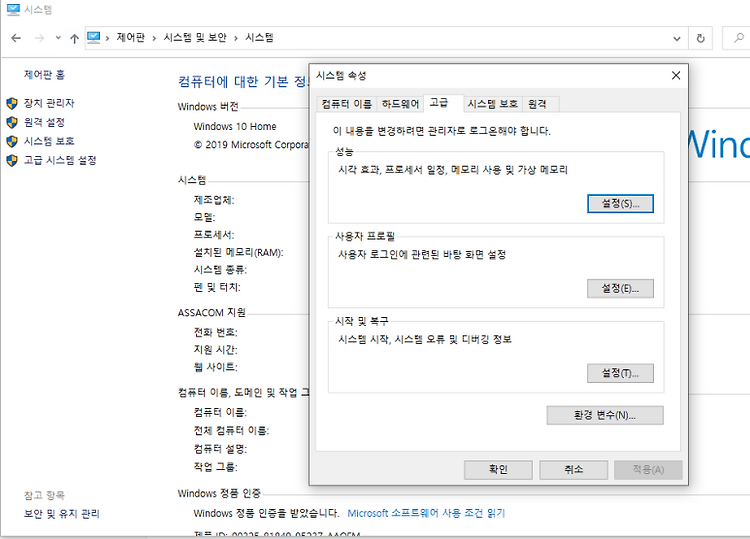The height and width of the screenshot is (539, 750).
Task: Open 환경 변수(N) button
Action: point(605,415)
